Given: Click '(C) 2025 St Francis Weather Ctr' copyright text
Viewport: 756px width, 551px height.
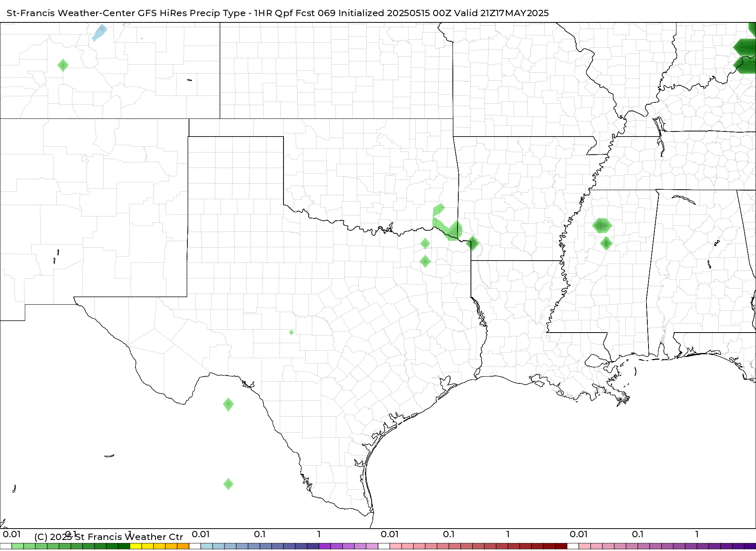Looking at the screenshot, I should 109,537.
